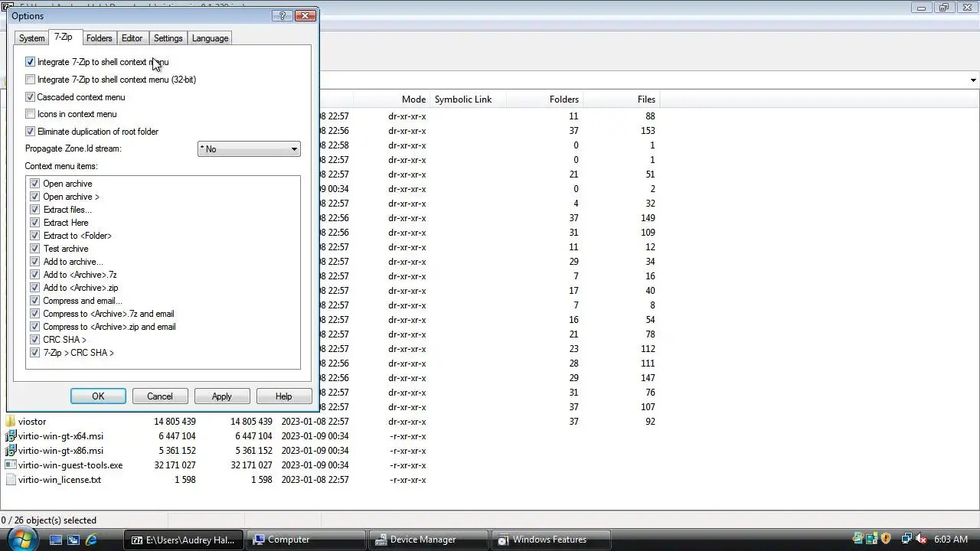This screenshot has height=551, width=980.
Task: Click Switch between windows quick launch icon
Action: pos(73,540)
